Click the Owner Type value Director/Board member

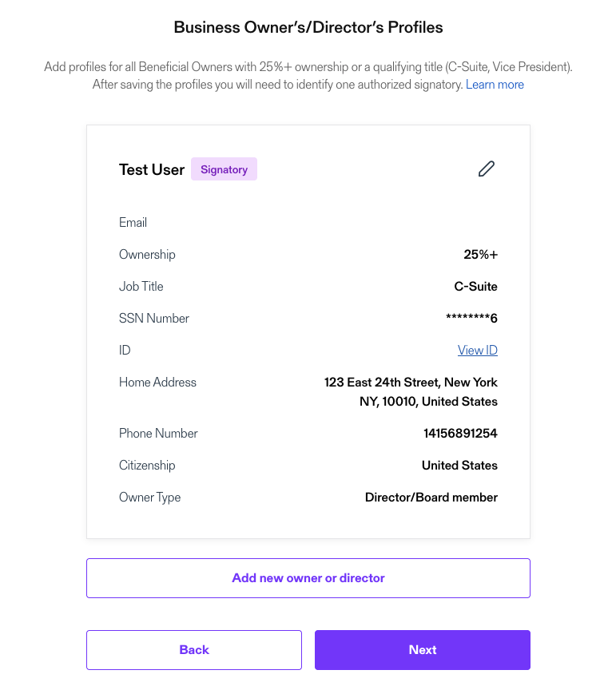click(431, 497)
